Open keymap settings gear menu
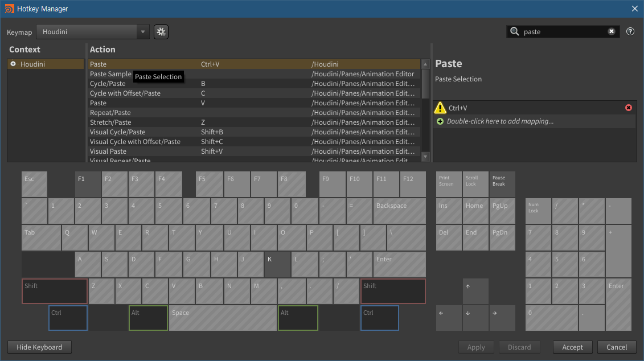 tap(161, 32)
